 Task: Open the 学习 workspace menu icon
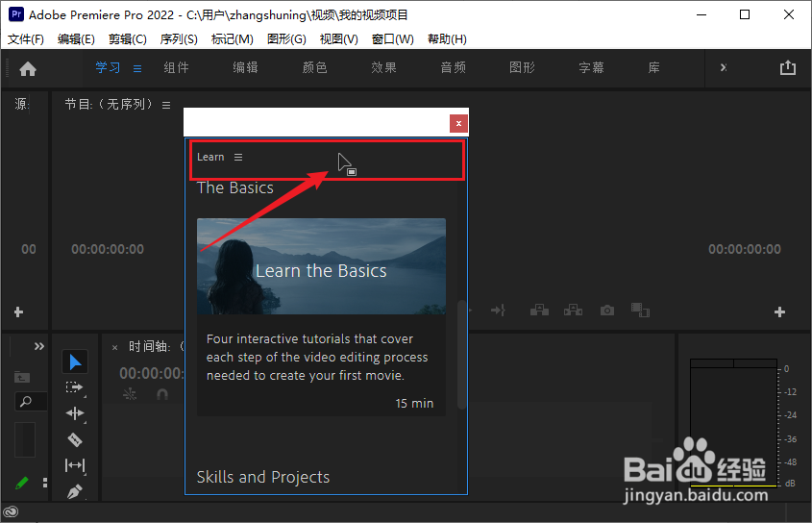point(137,68)
